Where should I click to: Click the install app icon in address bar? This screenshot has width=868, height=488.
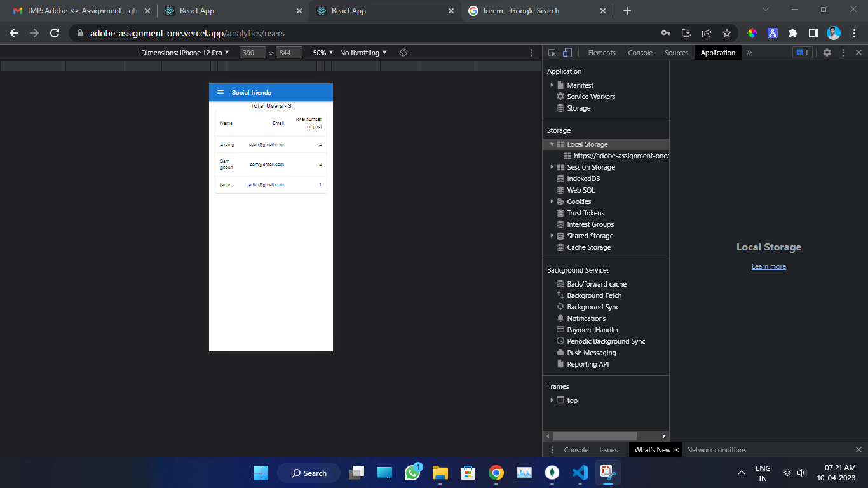[x=686, y=33]
